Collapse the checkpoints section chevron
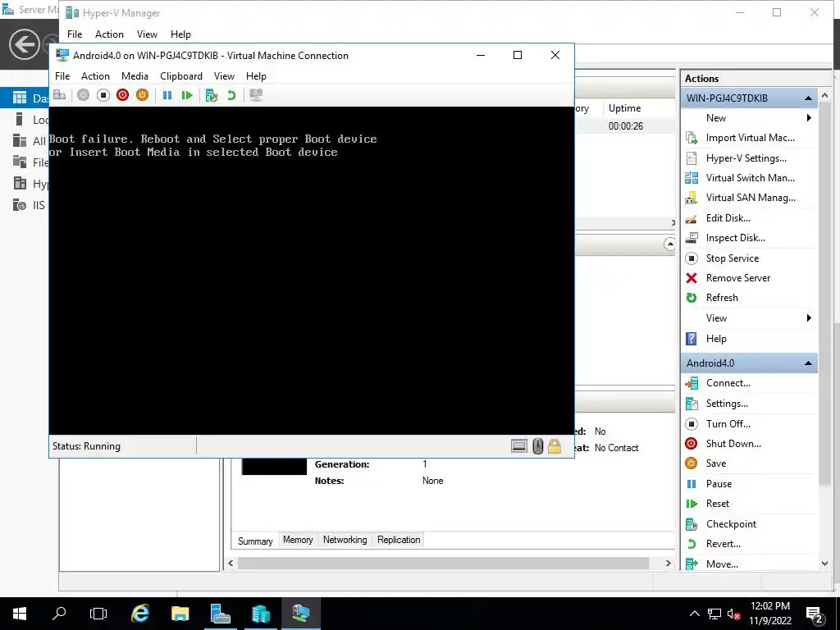The width and height of the screenshot is (840, 630). (x=669, y=244)
